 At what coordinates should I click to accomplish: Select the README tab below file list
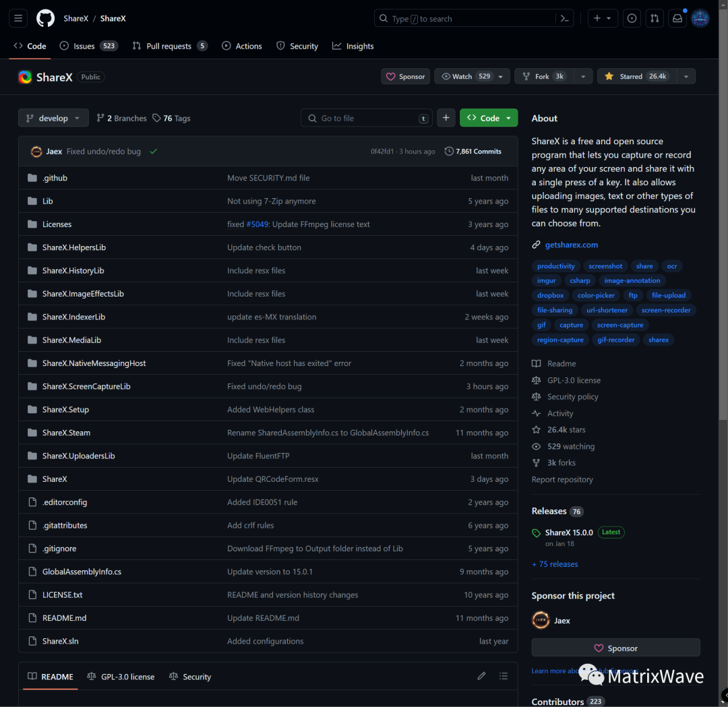tap(50, 677)
